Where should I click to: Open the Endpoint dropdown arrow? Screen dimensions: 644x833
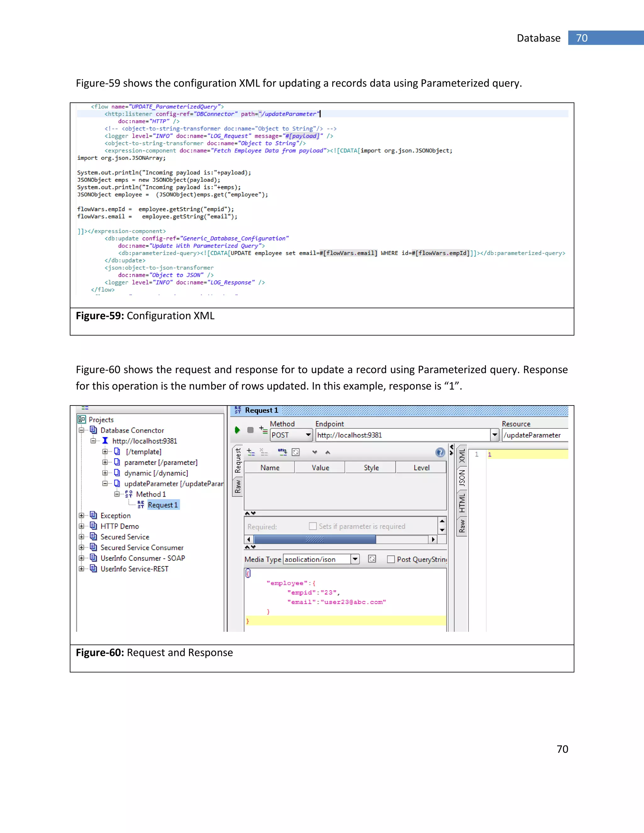coord(494,435)
